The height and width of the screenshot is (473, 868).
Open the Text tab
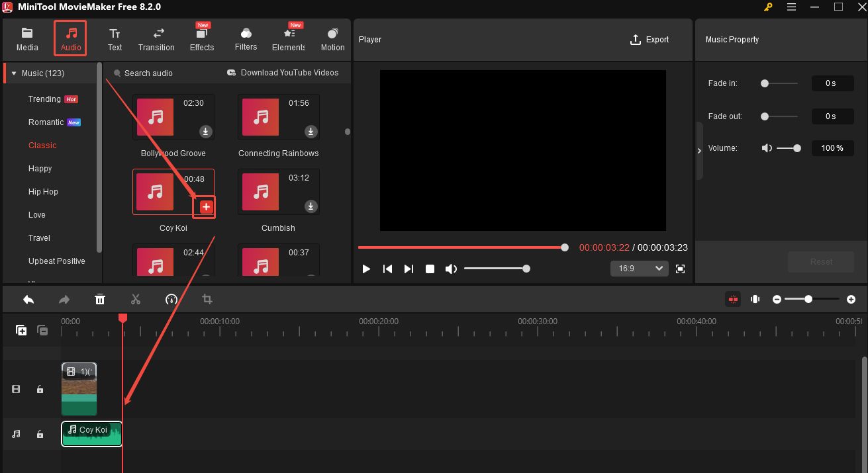click(x=115, y=39)
